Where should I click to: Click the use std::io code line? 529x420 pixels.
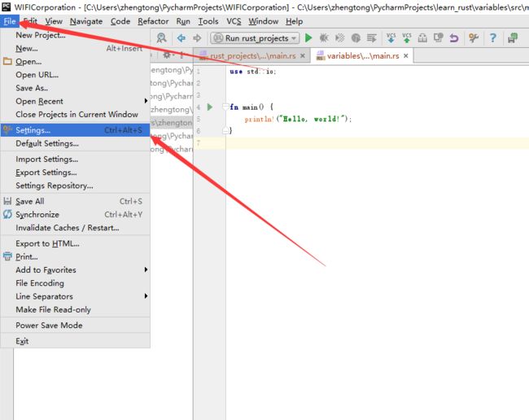252,72
